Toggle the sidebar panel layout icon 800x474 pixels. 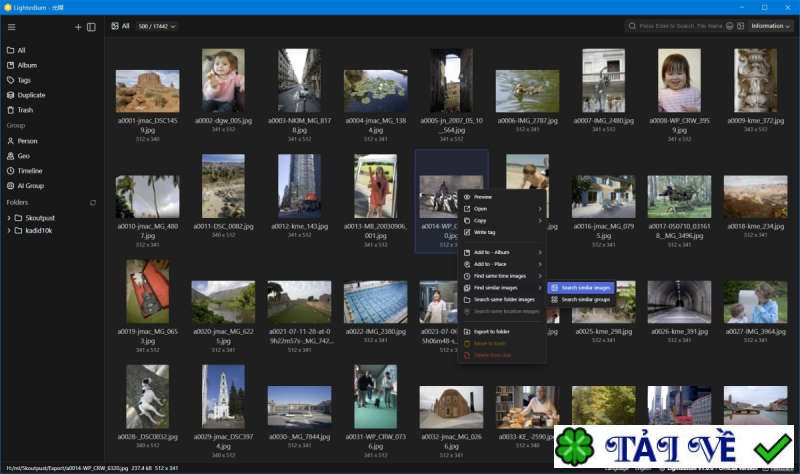pos(91,27)
